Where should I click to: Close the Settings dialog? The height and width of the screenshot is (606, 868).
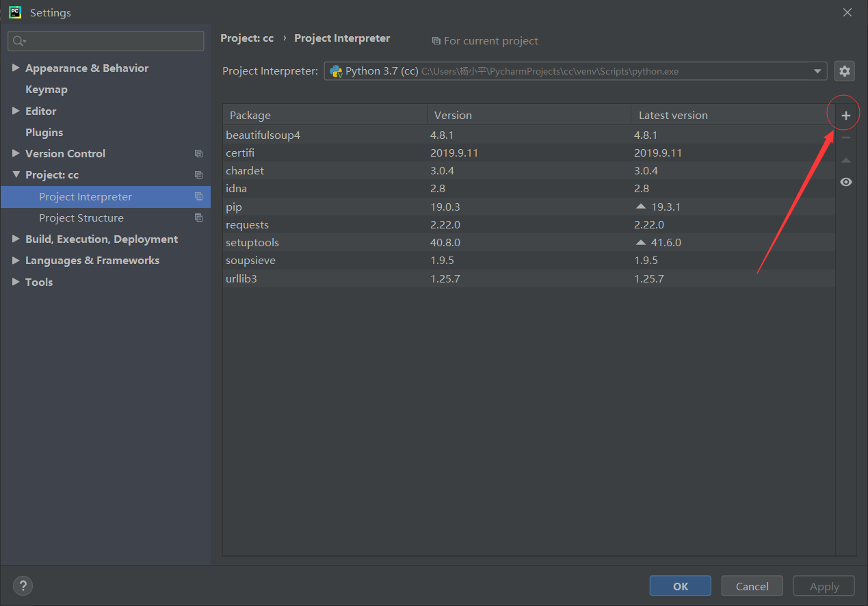[847, 12]
